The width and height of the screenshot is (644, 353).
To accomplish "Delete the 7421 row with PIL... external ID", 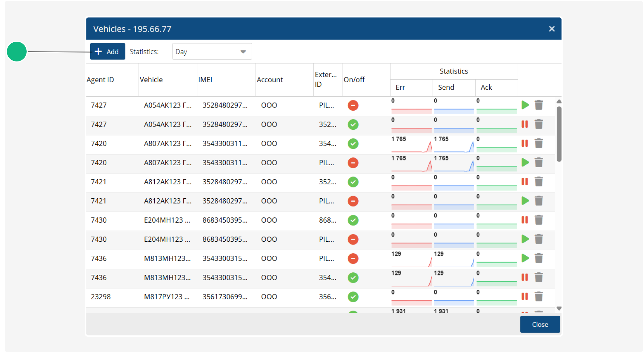I will point(539,201).
